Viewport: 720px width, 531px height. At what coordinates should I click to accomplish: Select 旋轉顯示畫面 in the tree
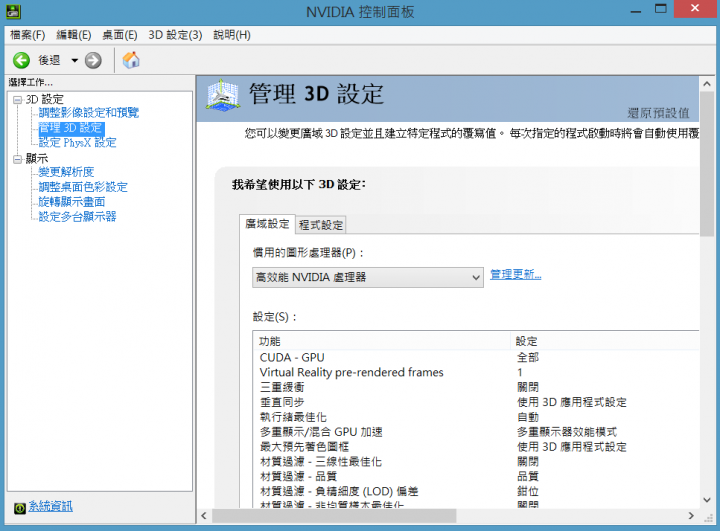point(72,202)
